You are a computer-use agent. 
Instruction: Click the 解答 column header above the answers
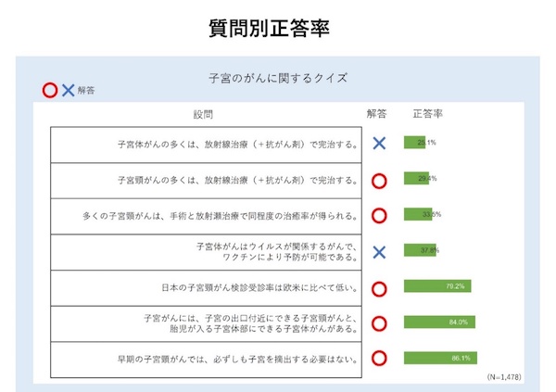[x=377, y=115]
